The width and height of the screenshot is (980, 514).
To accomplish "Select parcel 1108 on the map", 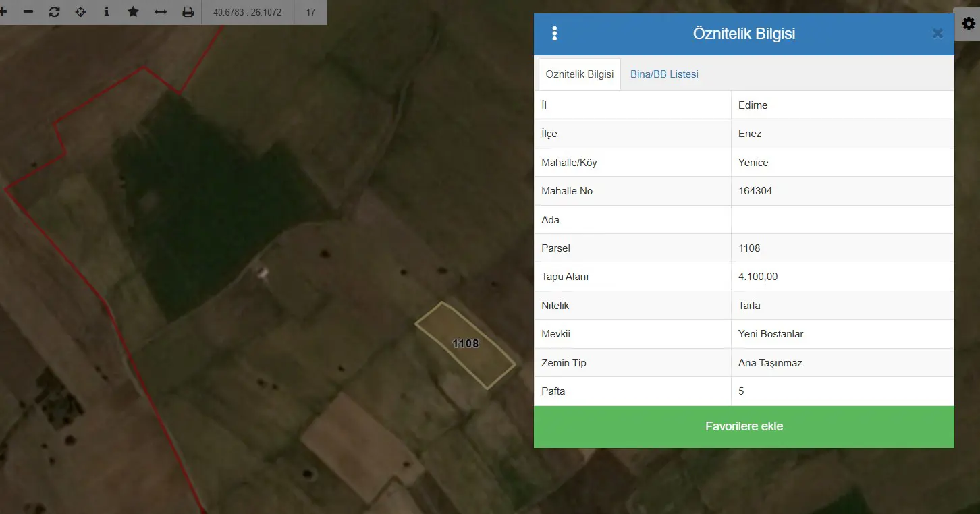I will click(x=465, y=344).
